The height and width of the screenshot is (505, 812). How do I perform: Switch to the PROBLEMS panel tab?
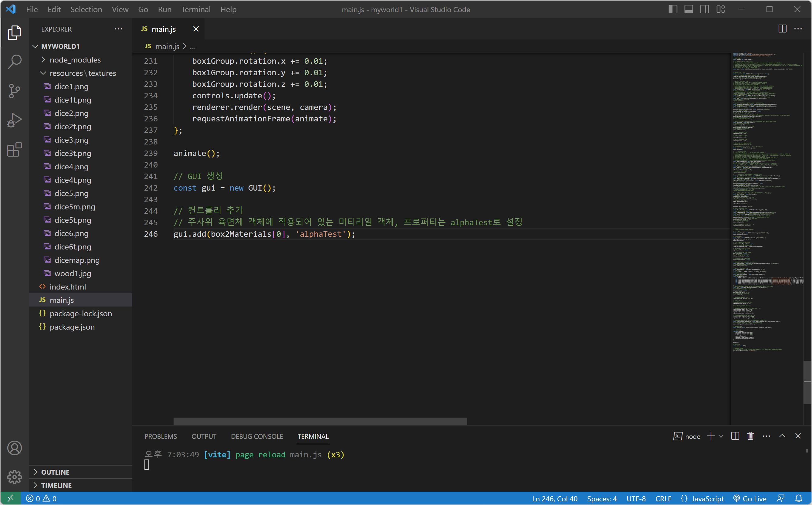pos(161,436)
